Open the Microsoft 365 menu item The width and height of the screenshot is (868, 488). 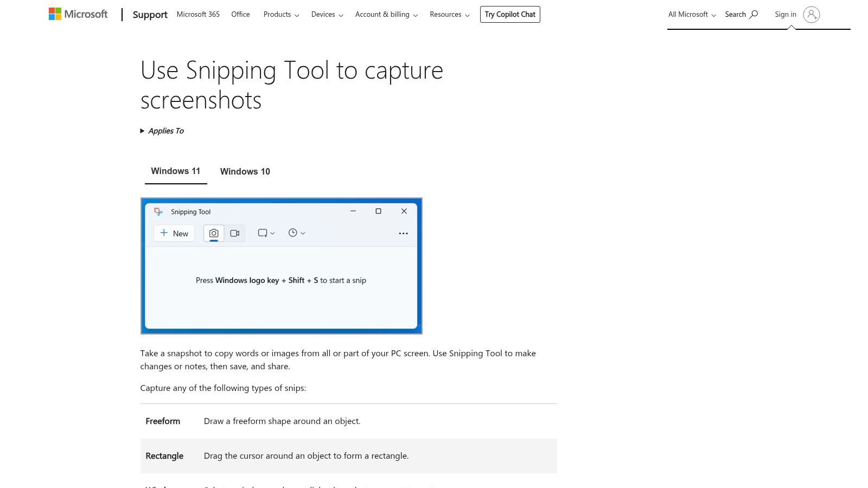[197, 14]
